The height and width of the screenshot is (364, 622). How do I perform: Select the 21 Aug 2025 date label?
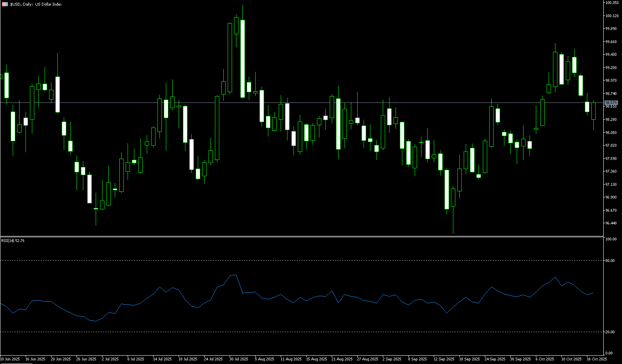[342, 359]
